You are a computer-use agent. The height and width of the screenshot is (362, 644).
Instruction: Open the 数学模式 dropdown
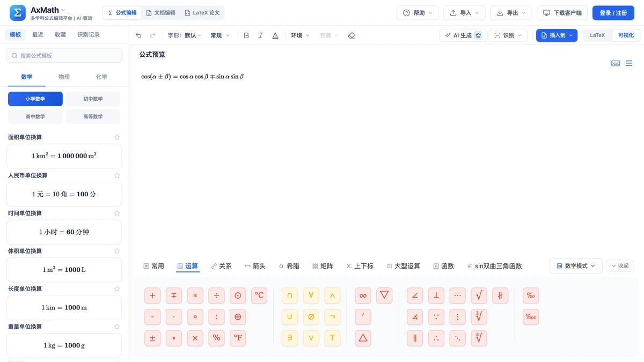pyautogui.click(x=576, y=266)
